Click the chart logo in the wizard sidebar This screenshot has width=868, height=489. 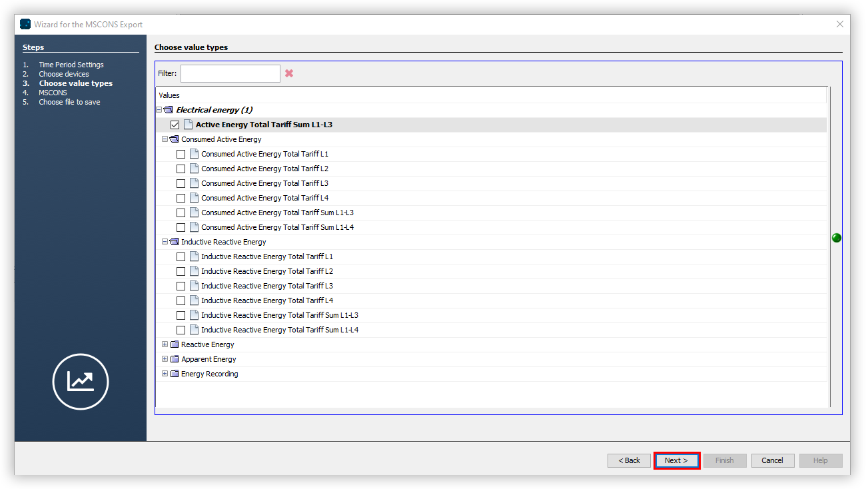click(80, 381)
